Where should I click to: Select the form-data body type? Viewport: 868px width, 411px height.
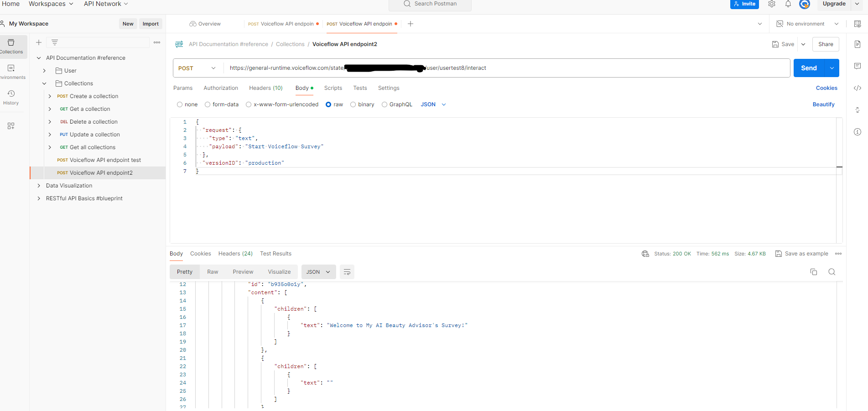208,104
